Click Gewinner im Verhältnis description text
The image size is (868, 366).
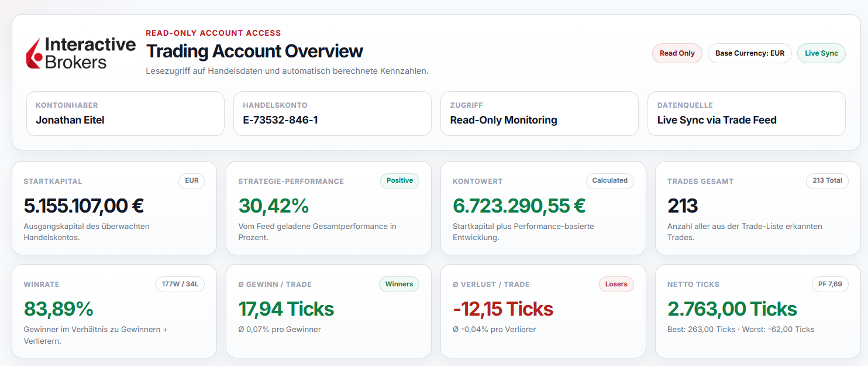(96, 335)
